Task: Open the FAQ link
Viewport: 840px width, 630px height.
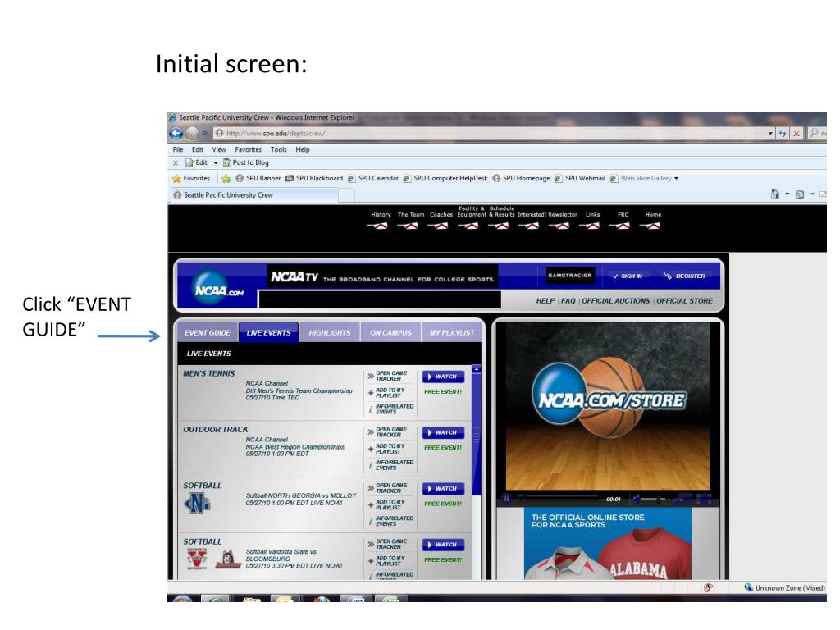Action: coord(568,301)
